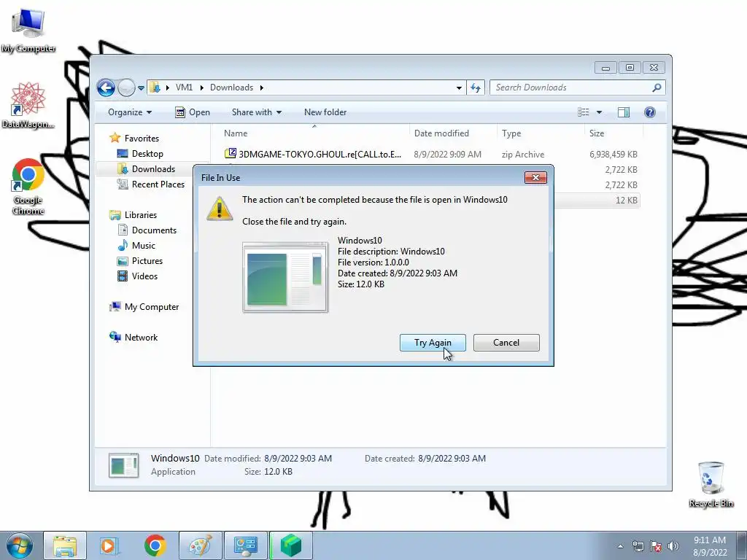Click the address bar folder icon
The width and height of the screenshot is (747, 560).
click(155, 87)
